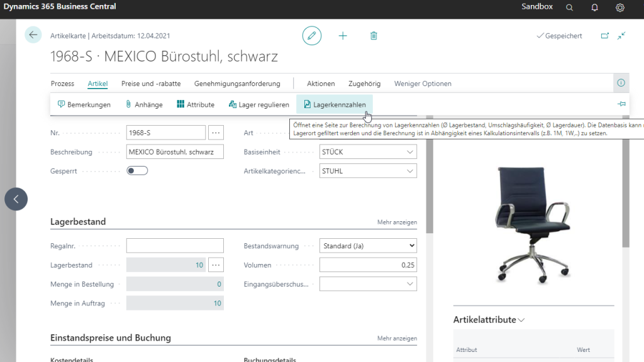
Task: Switch to the Prozess tab
Action: (62, 84)
